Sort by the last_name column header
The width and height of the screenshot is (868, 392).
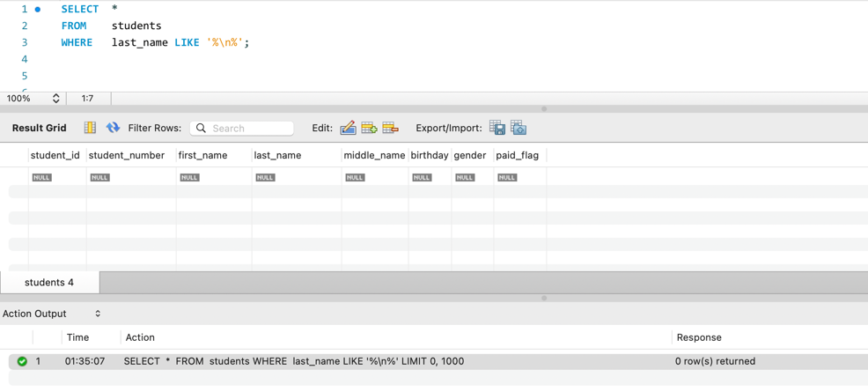click(x=277, y=155)
